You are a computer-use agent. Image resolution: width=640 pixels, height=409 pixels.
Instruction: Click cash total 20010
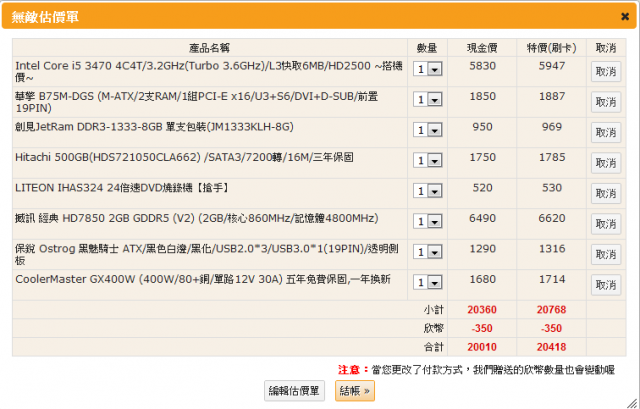pos(482,347)
